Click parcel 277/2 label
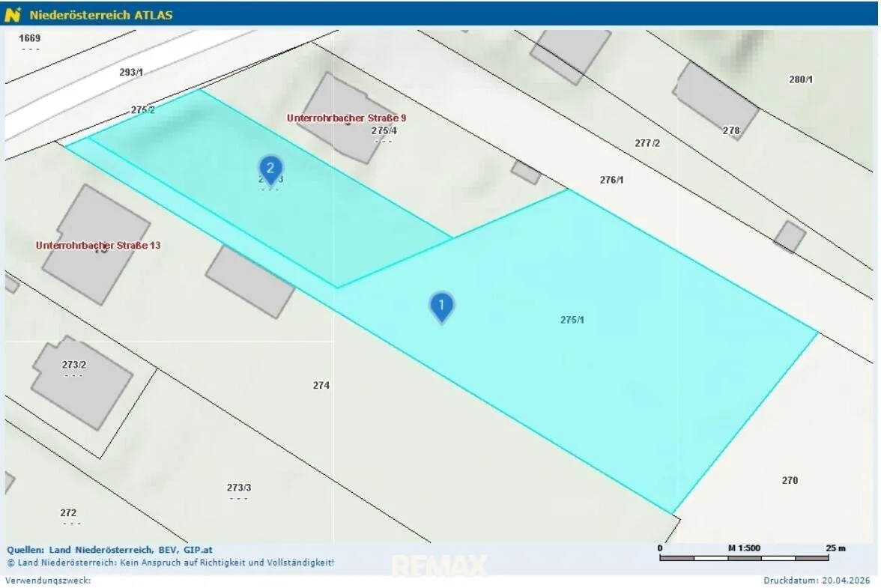This screenshot has height=588, width=881. [x=647, y=143]
